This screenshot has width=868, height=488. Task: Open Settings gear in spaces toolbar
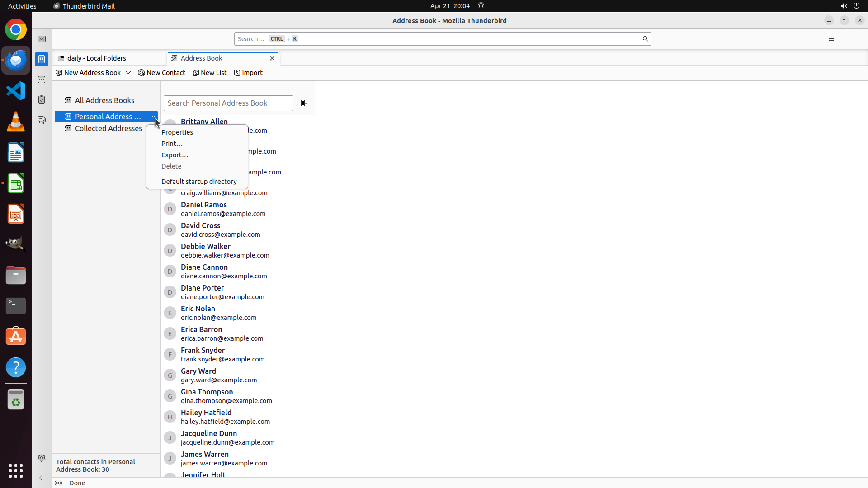coord(42,458)
